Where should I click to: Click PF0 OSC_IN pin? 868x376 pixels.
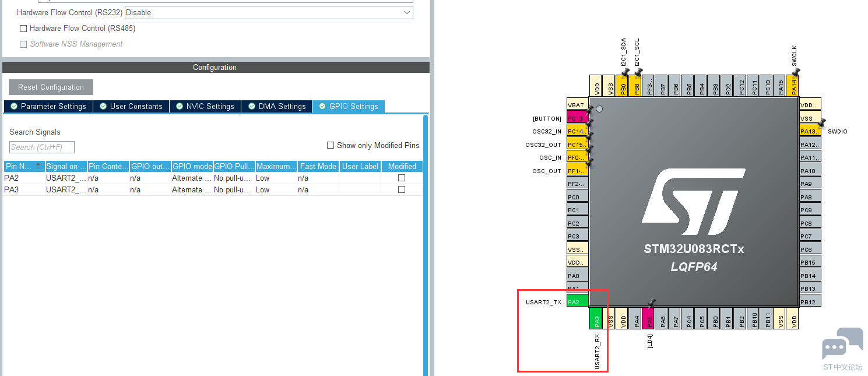point(577,157)
